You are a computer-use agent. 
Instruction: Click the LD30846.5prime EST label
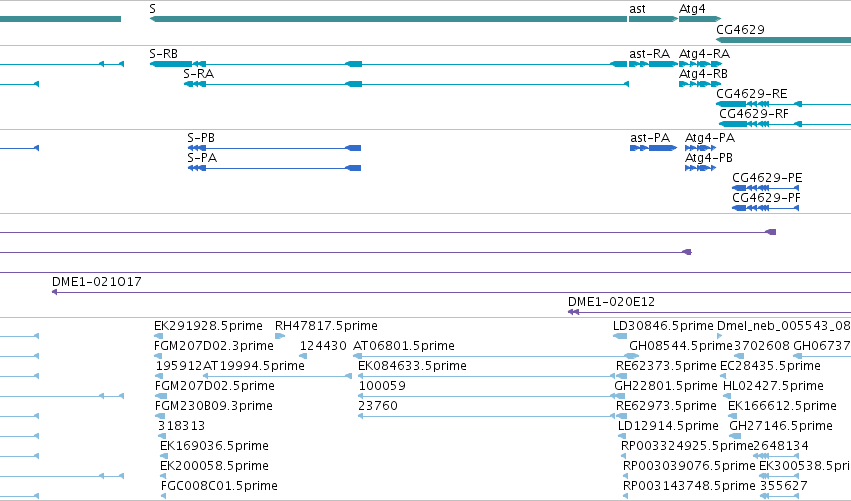point(663,326)
